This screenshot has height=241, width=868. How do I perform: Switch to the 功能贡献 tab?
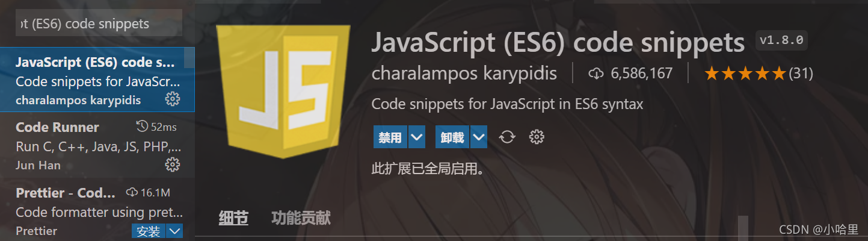(301, 218)
